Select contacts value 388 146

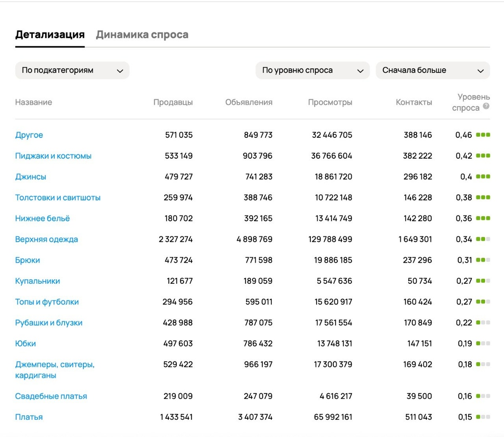(418, 135)
